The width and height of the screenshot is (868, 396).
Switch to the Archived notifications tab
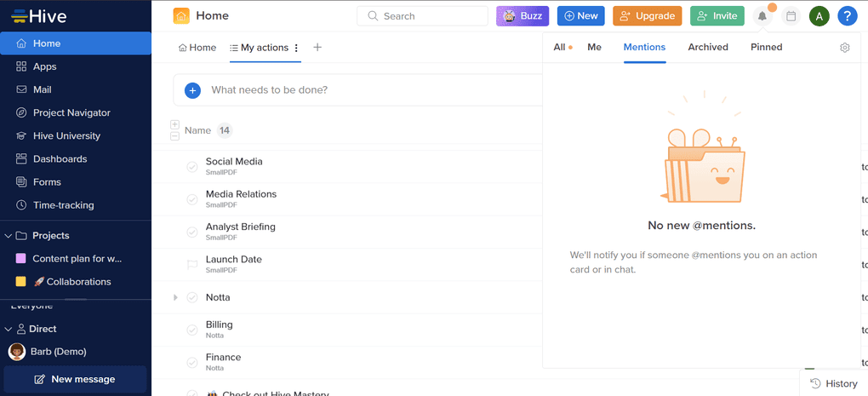[707, 48]
